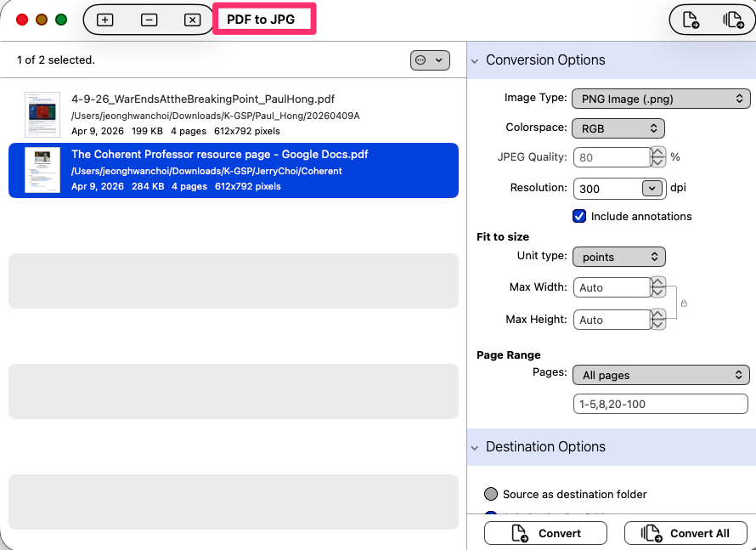This screenshot has width=756, height=550.
Task: Click the JPEG Quality field
Action: [x=612, y=157]
